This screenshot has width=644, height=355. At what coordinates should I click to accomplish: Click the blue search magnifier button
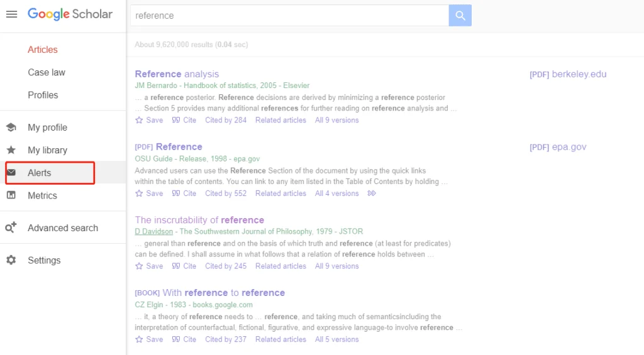click(x=460, y=16)
